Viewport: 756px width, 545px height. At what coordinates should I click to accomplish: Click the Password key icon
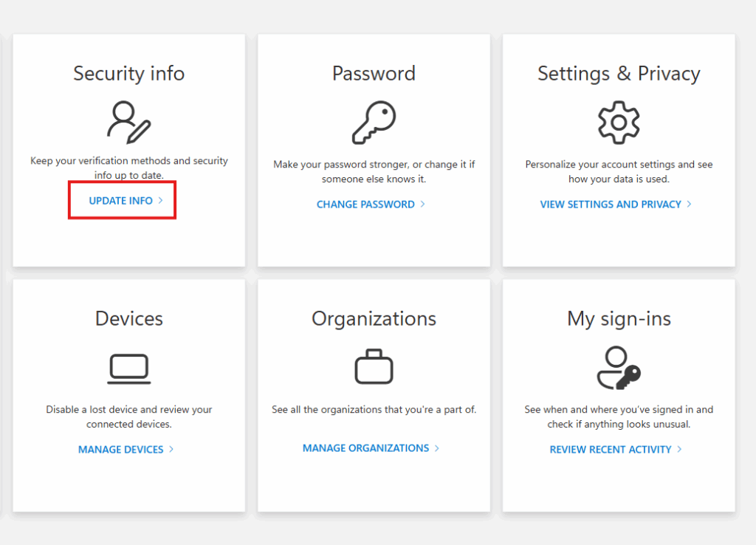(374, 122)
